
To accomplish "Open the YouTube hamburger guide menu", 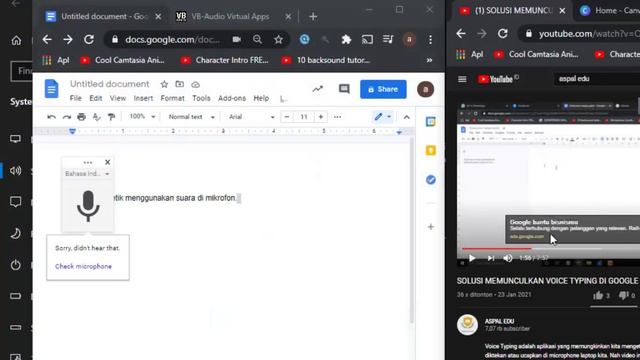I will pyautogui.click(x=462, y=79).
